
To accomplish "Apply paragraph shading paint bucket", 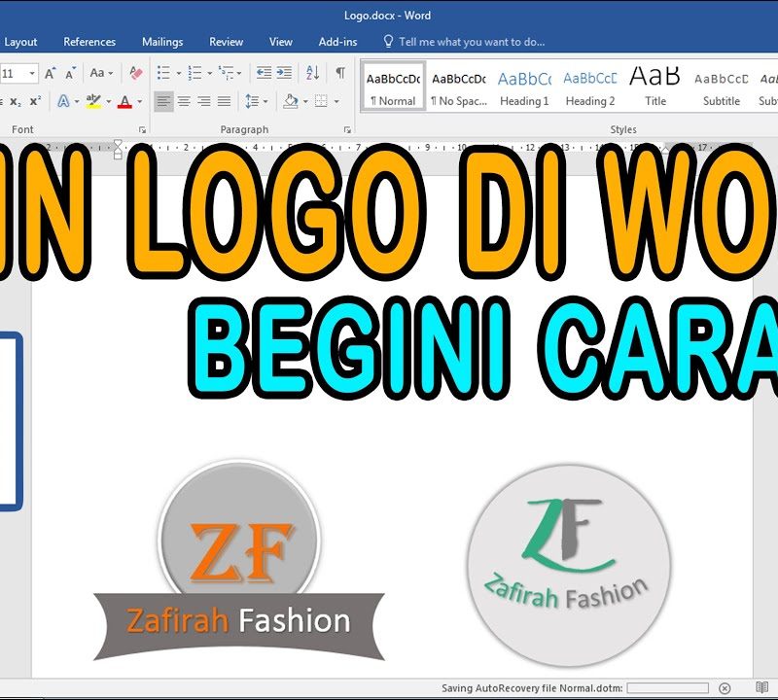I will pyautogui.click(x=291, y=102).
